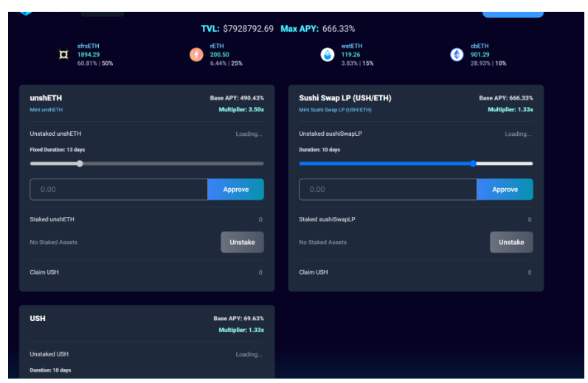This screenshot has width=588, height=383.
Task: Click the sfrxETH token icon
Action: click(x=63, y=55)
